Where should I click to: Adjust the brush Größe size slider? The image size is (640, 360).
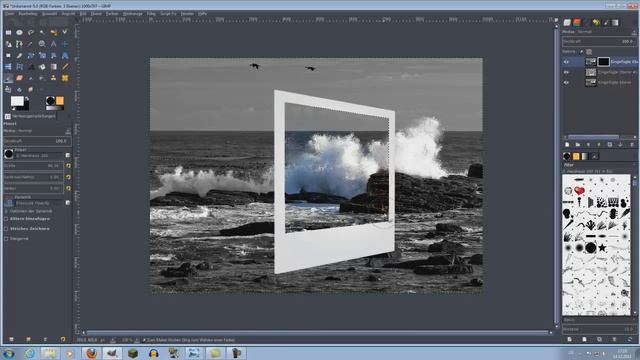[x=33, y=166]
